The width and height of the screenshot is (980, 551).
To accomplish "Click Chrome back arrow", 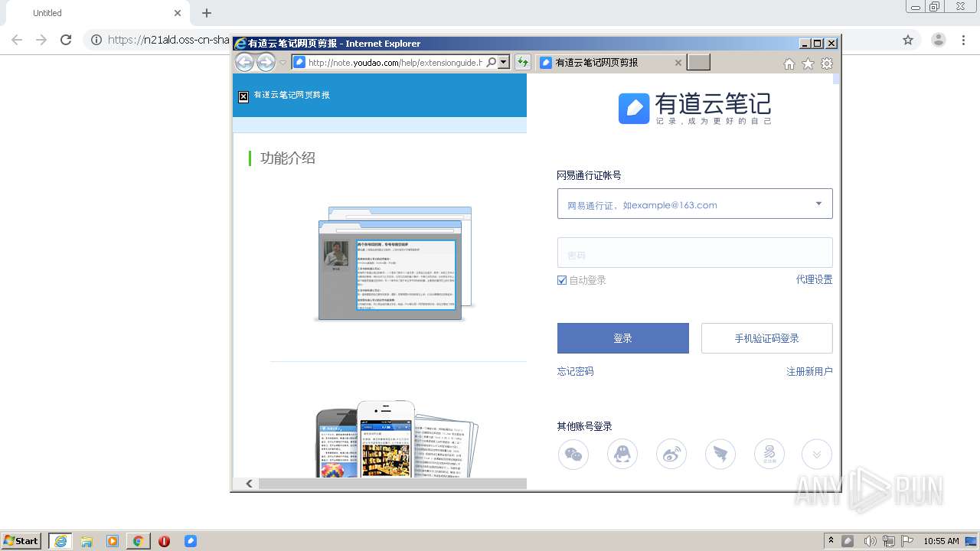I will point(17,40).
